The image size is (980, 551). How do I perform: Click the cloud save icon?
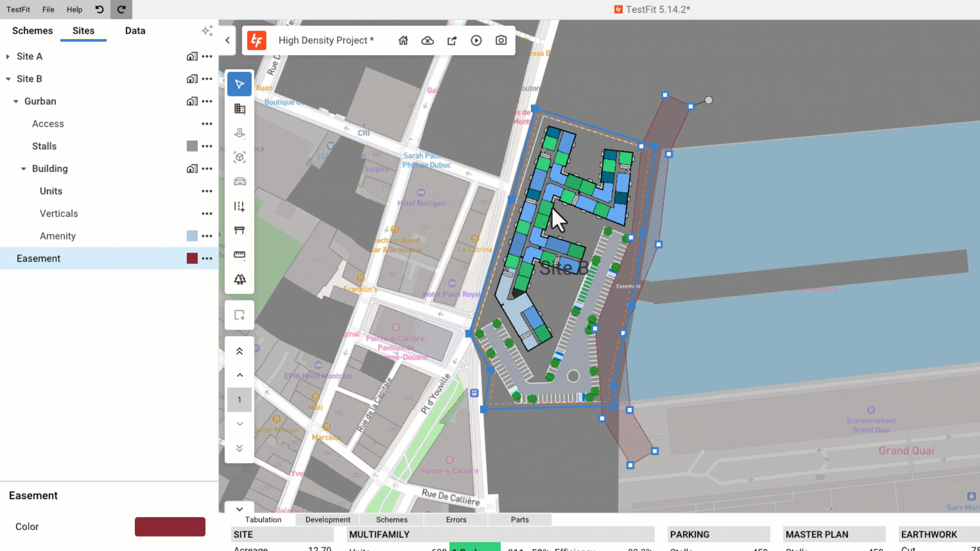(427, 40)
